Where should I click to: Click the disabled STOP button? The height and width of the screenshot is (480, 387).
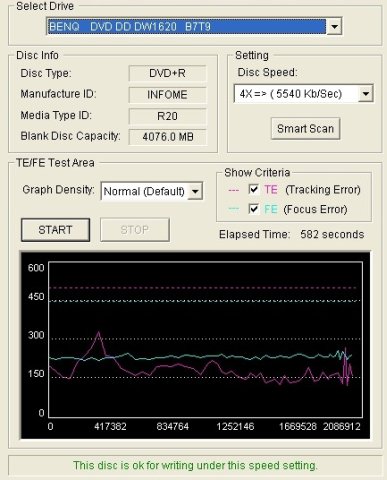point(135,230)
